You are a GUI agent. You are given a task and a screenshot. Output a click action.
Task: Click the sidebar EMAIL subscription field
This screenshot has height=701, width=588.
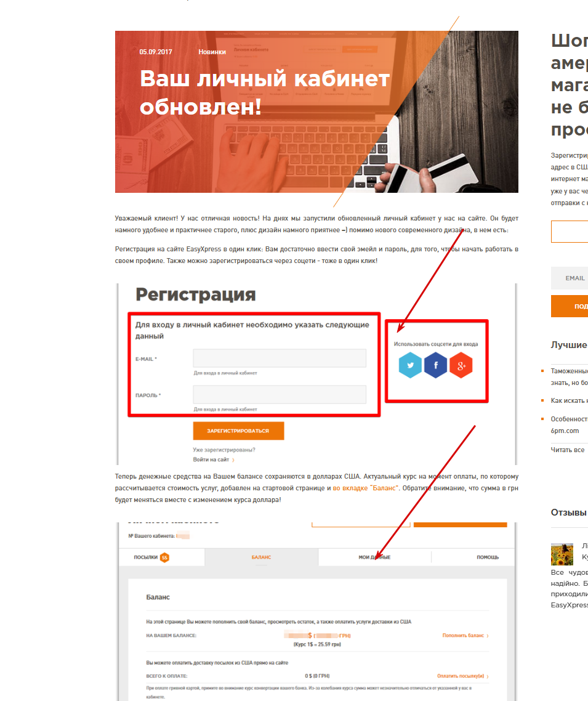(x=570, y=278)
